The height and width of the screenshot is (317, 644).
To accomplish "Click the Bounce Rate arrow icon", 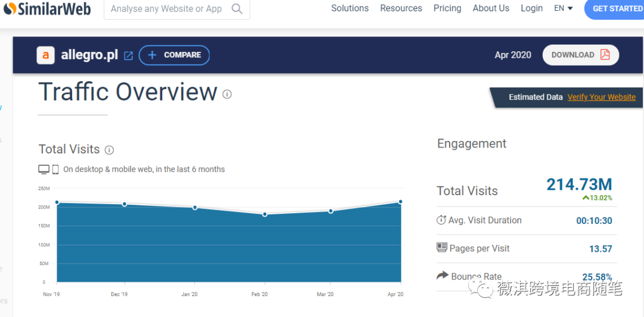I will click(442, 275).
